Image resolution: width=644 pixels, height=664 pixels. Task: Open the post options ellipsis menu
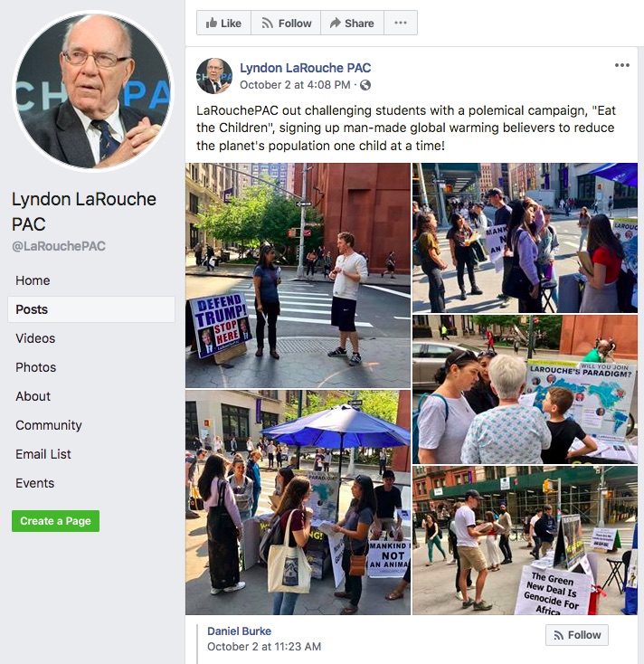click(x=622, y=65)
